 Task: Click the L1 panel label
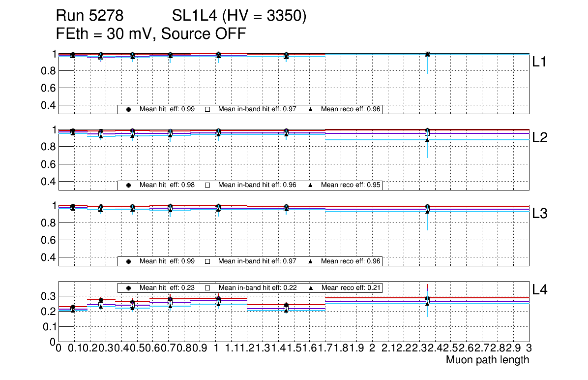540,62
